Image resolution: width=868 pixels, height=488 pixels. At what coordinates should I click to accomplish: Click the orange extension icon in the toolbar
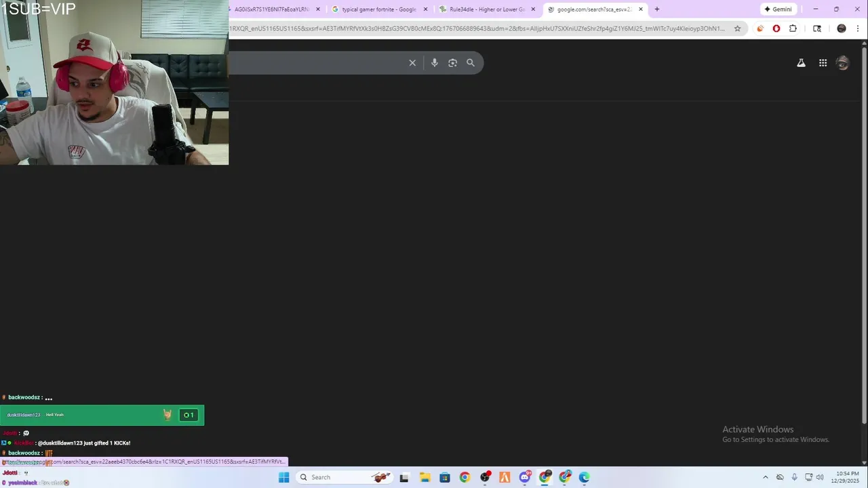point(760,28)
